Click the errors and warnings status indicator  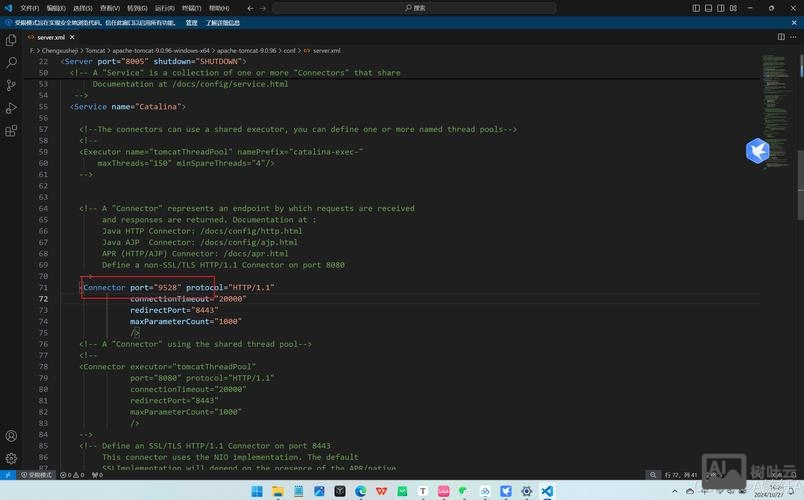[73, 475]
